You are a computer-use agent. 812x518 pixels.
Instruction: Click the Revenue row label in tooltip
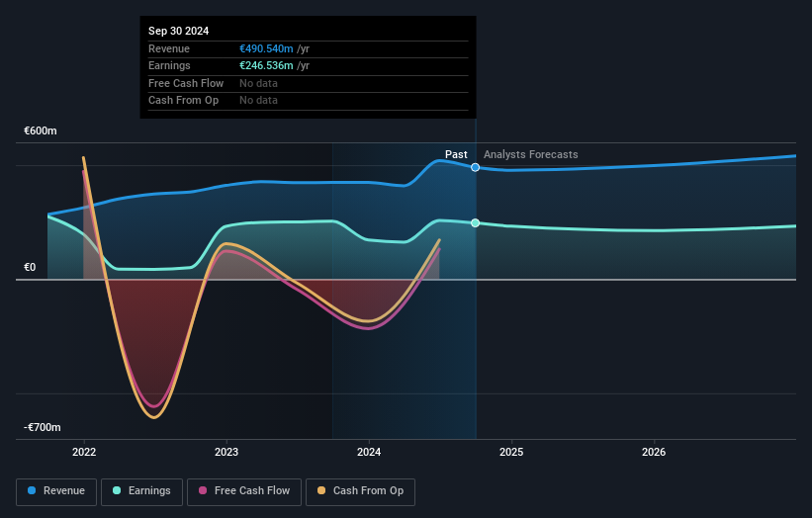pyautogui.click(x=169, y=48)
